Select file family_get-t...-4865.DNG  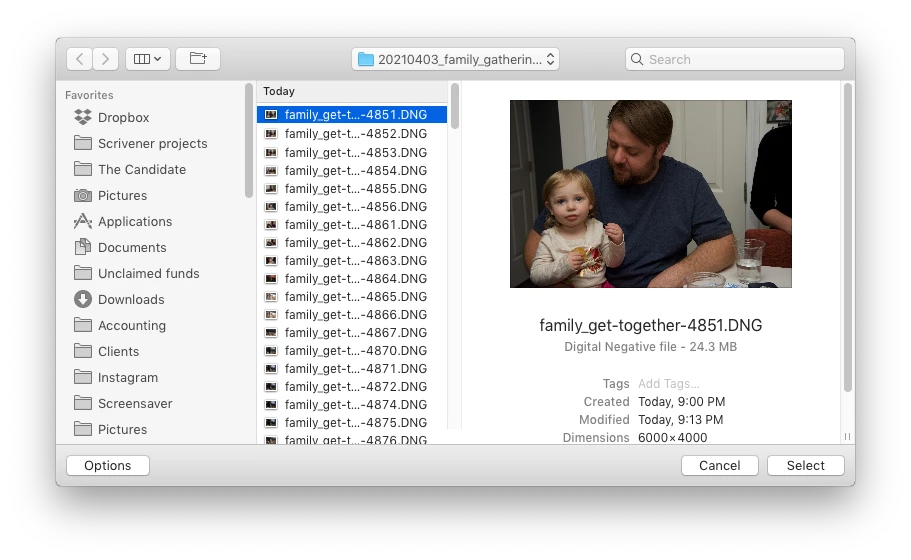click(x=352, y=297)
